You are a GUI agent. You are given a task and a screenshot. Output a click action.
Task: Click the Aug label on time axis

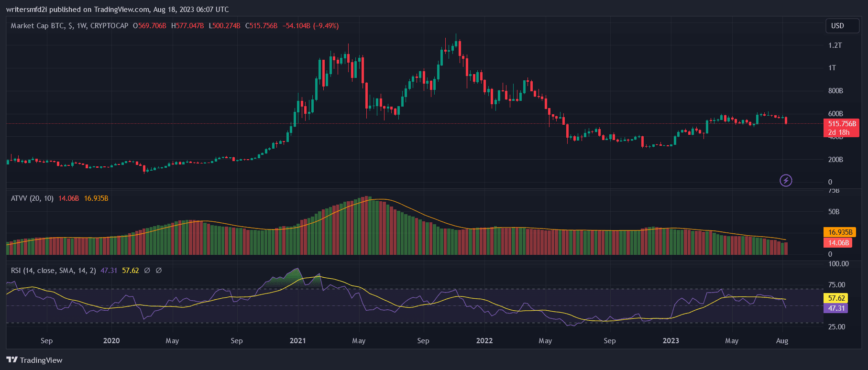click(x=782, y=341)
